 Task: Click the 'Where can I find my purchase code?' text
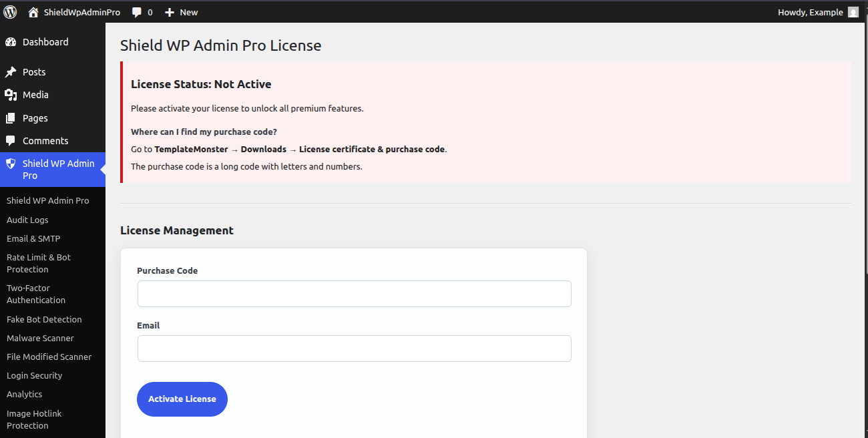204,132
